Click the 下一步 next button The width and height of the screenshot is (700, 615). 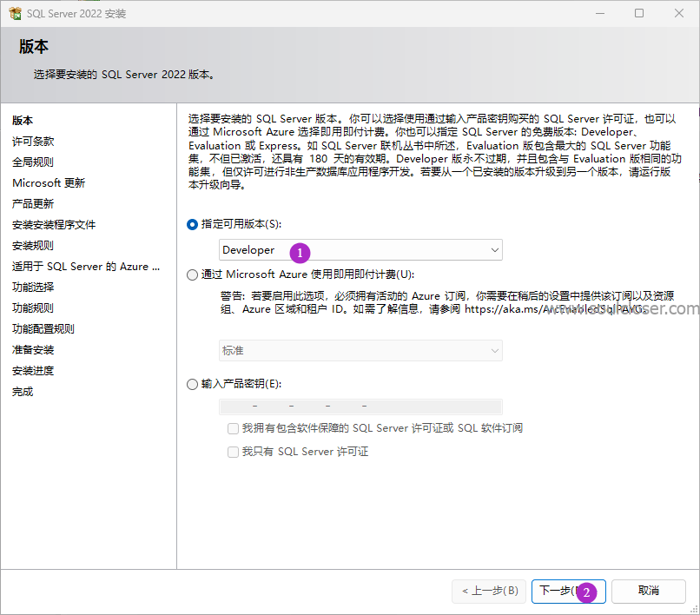click(568, 592)
